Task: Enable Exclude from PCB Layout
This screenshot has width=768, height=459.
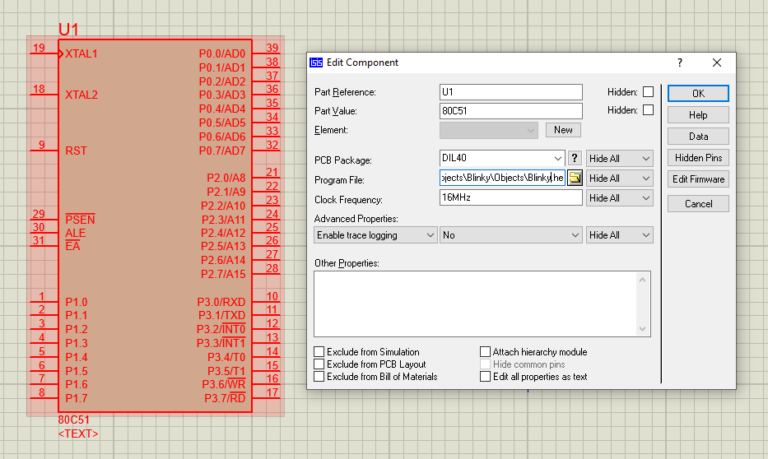Action: [319, 364]
